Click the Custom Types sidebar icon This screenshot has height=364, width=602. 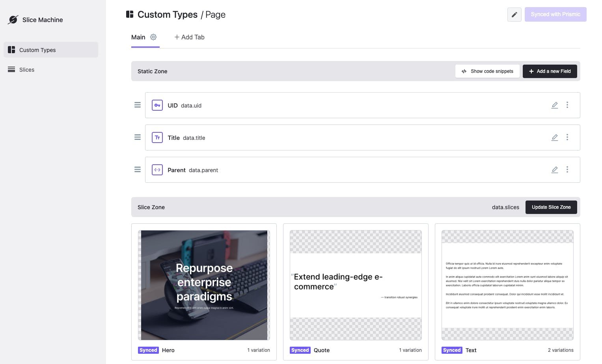click(x=11, y=50)
